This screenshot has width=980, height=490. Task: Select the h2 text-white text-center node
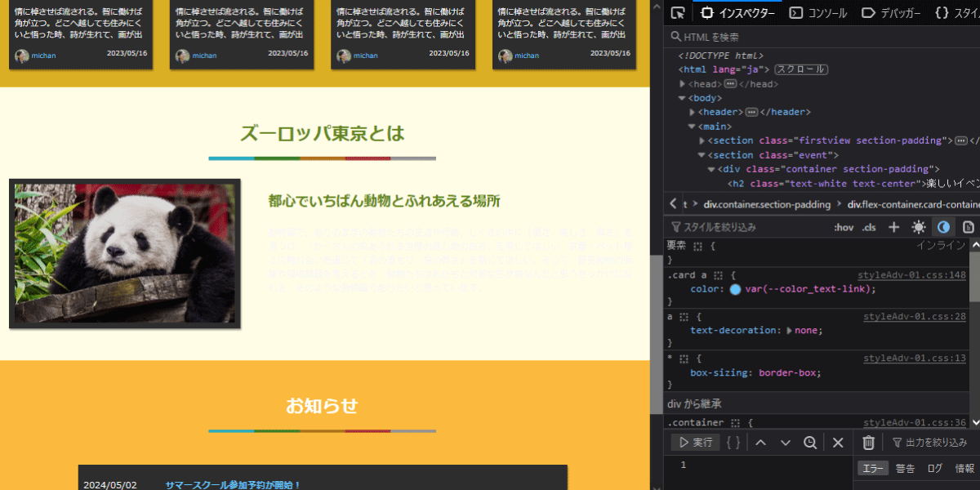tap(853, 184)
